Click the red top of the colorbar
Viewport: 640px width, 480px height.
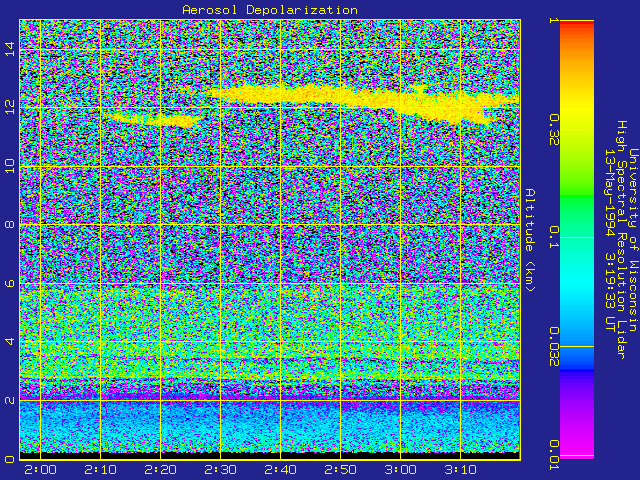577,25
